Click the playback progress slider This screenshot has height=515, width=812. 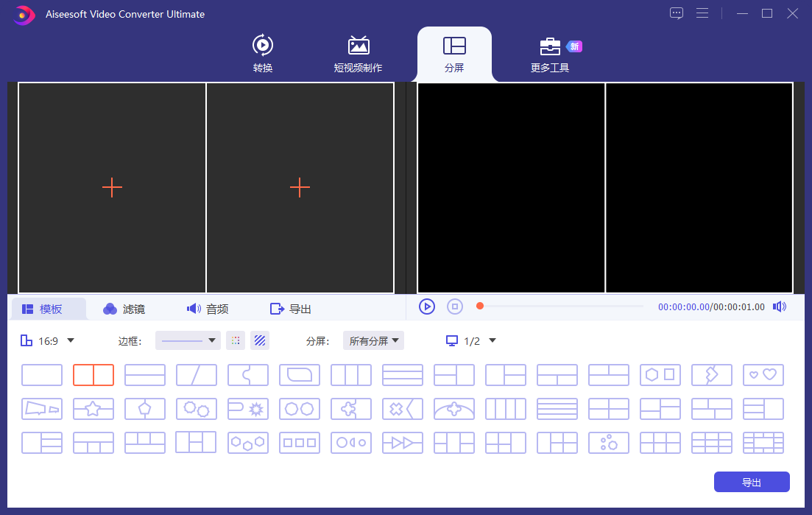click(x=559, y=305)
